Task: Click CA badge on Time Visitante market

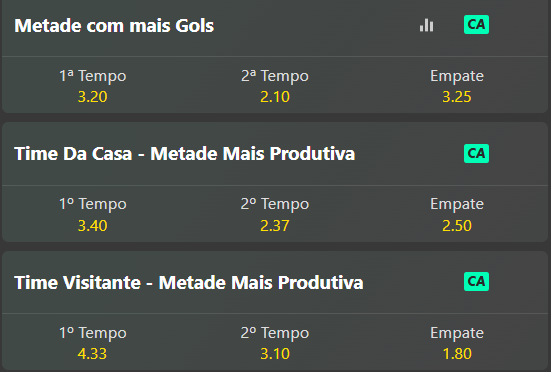Action: click(476, 281)
